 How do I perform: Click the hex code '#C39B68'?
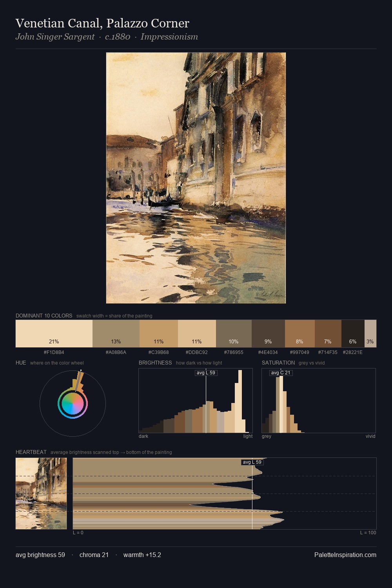click(x=159, y=352)
